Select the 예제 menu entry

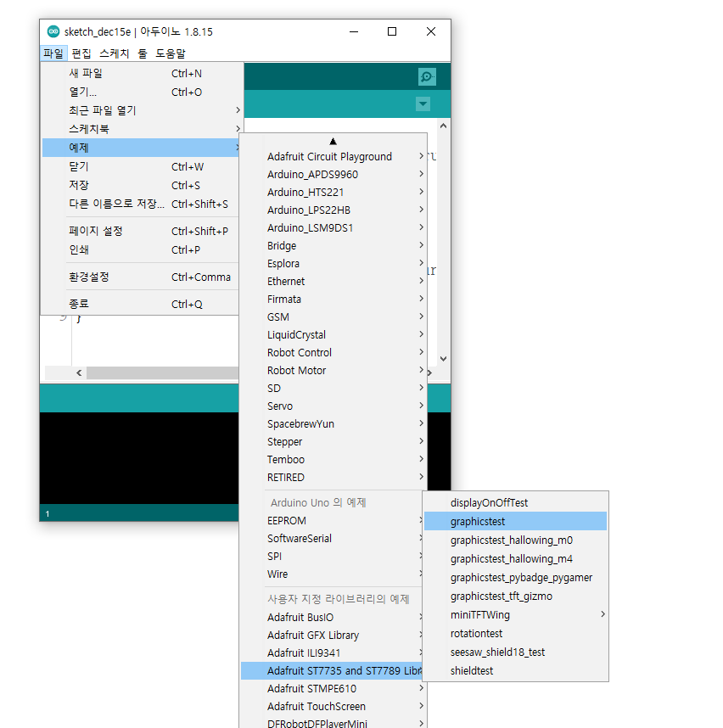(142, 148)
